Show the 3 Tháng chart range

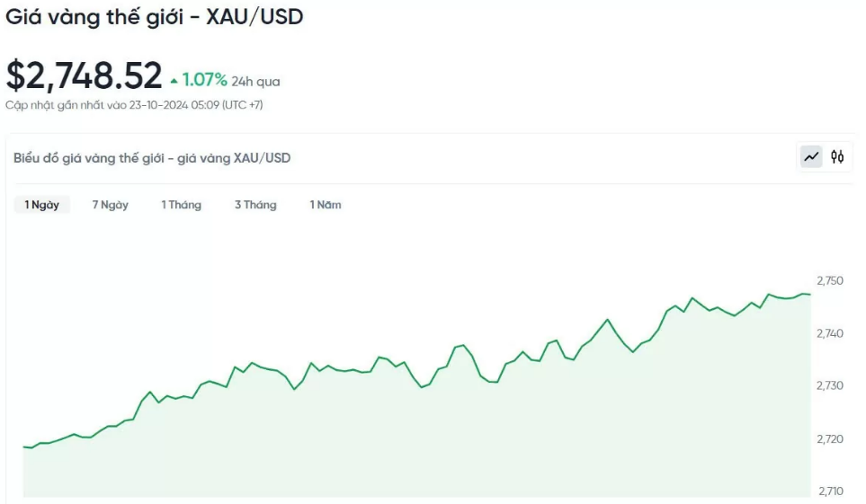(255, 205)
